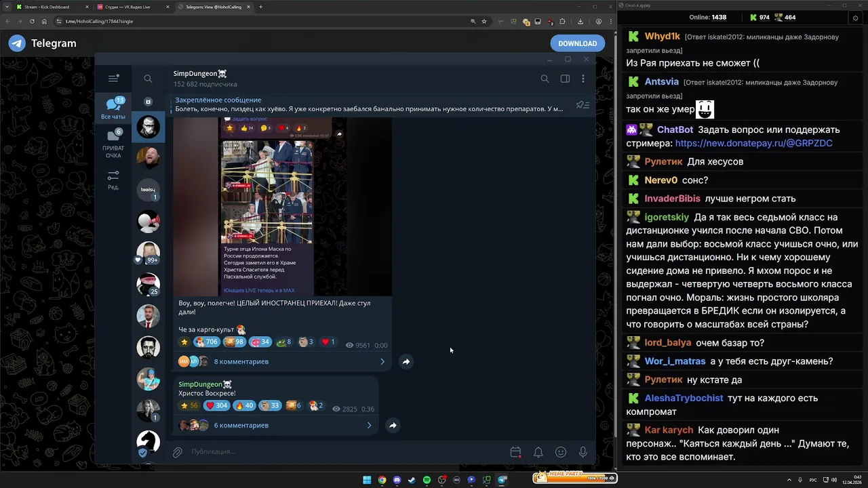Open the donatepay link in the stream chat
This screenshot has width=868, height=488.
click(x=753, y=144)
